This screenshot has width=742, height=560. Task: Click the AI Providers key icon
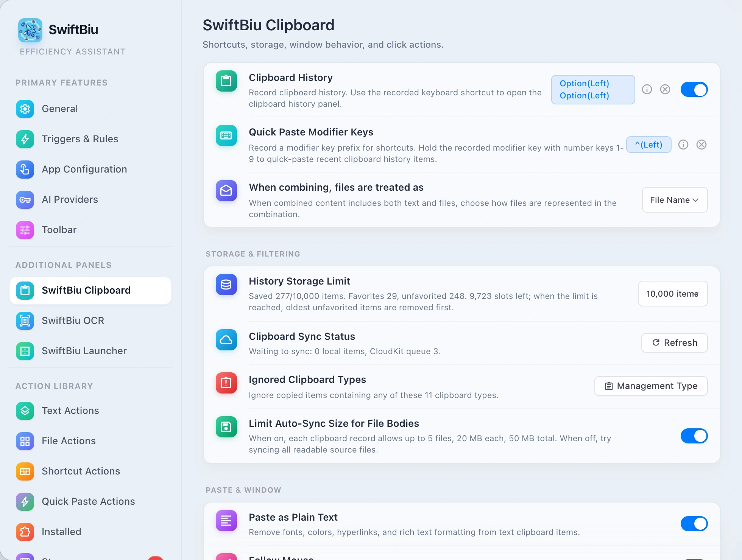pos(25,200)
